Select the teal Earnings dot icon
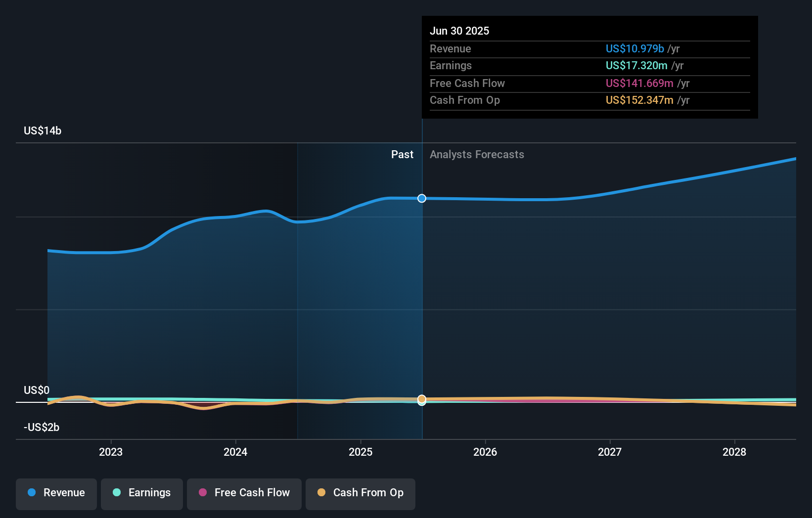The image size is (812, 518). point(117,493)
